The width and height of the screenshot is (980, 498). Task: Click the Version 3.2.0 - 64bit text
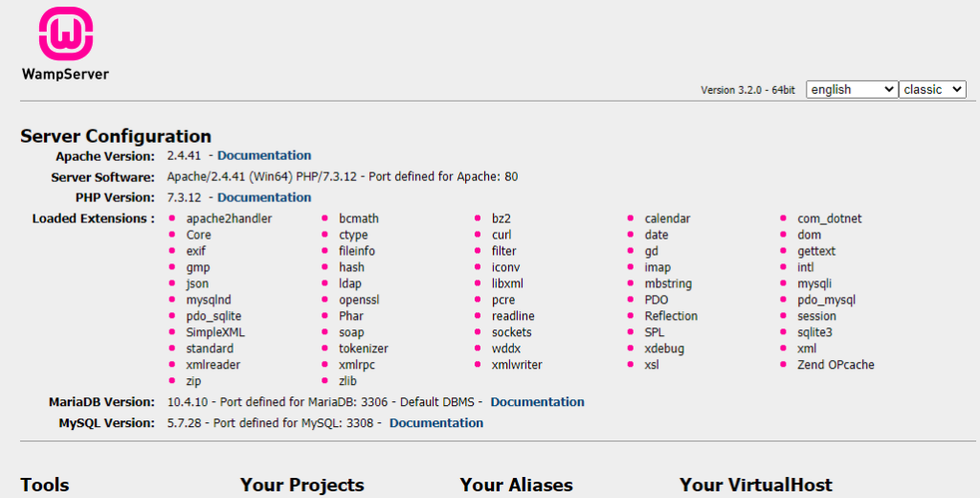(747, 90)
